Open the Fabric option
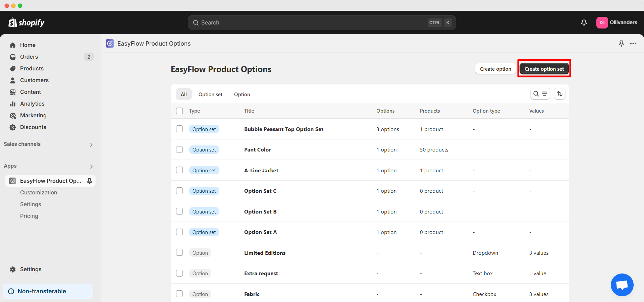The image size is (644, 302). [x=252, y=294]
